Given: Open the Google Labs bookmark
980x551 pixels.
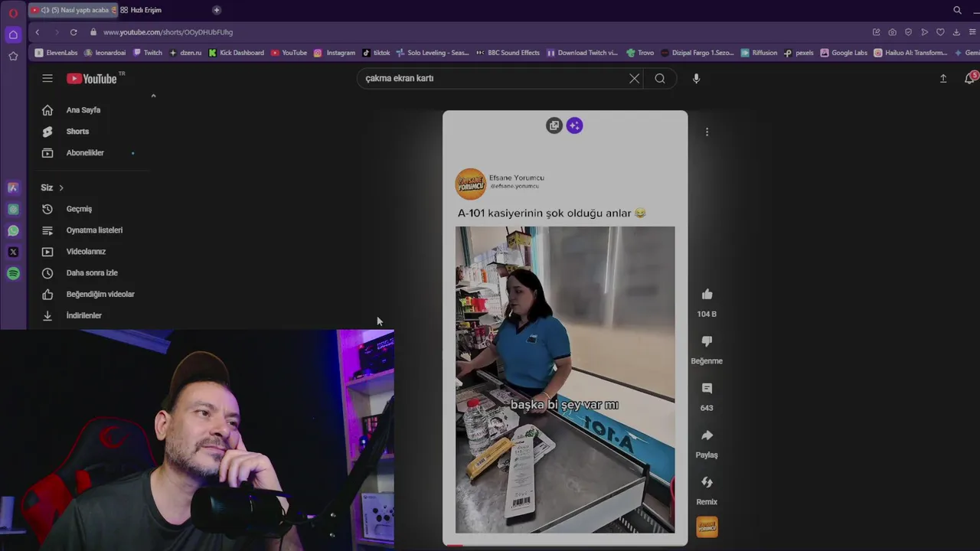Looking at the screenshot, I should 844,53.
